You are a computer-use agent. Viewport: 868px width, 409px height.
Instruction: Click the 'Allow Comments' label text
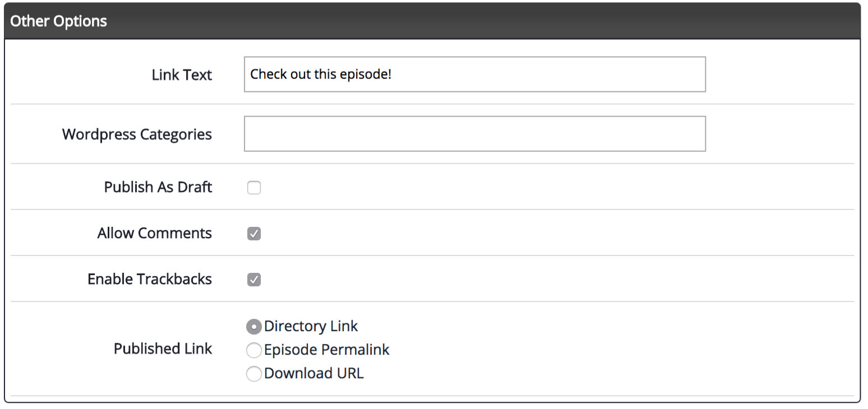click(155, 233)
